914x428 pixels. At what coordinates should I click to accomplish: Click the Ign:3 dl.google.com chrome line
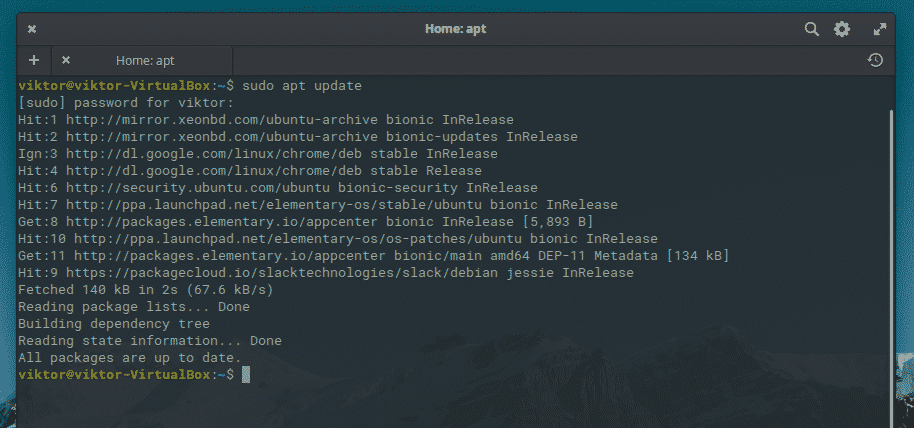pos(258,154)
